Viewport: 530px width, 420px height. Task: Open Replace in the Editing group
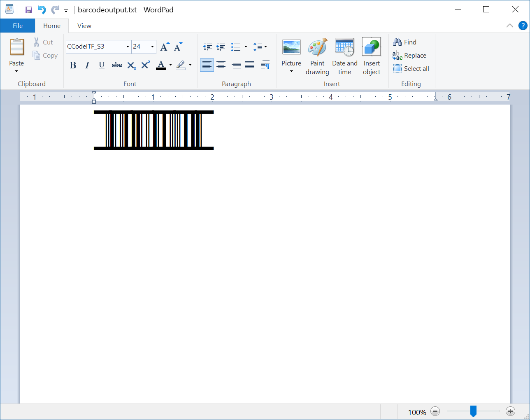point(409,55)
